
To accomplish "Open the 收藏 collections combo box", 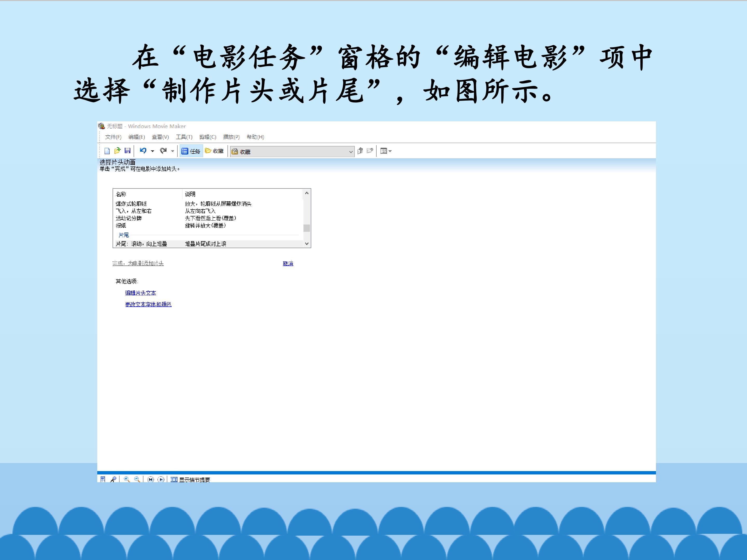I will tap(292, 152).
